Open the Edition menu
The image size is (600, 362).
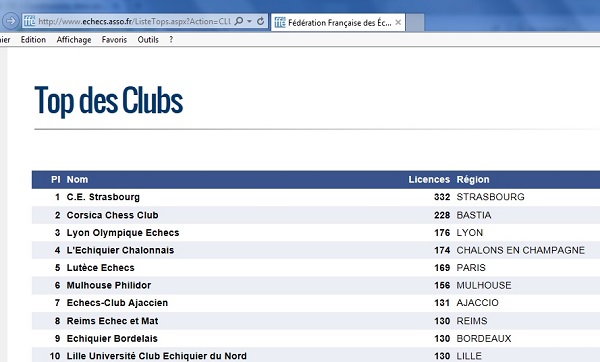pos(33,40)
